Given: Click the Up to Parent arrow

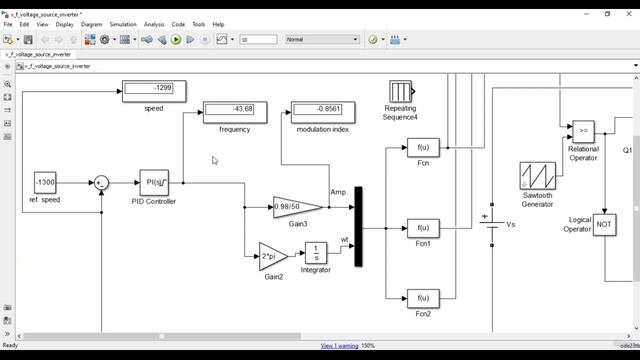Looking at the screenshot, I should (x=73, y=40).
